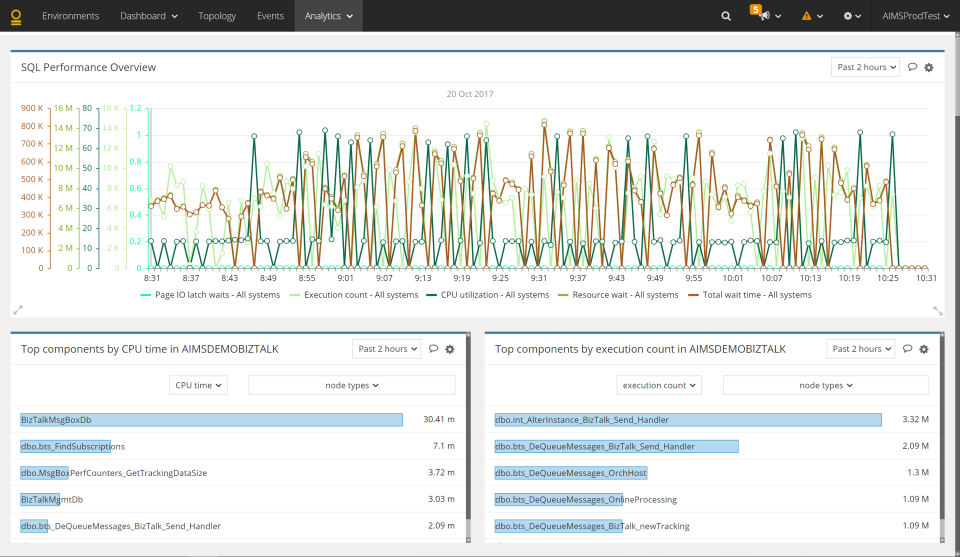The width and height of the screenshot is (960, 557).
Task: Click the warning triangle alerts icon
Action: 806,17
